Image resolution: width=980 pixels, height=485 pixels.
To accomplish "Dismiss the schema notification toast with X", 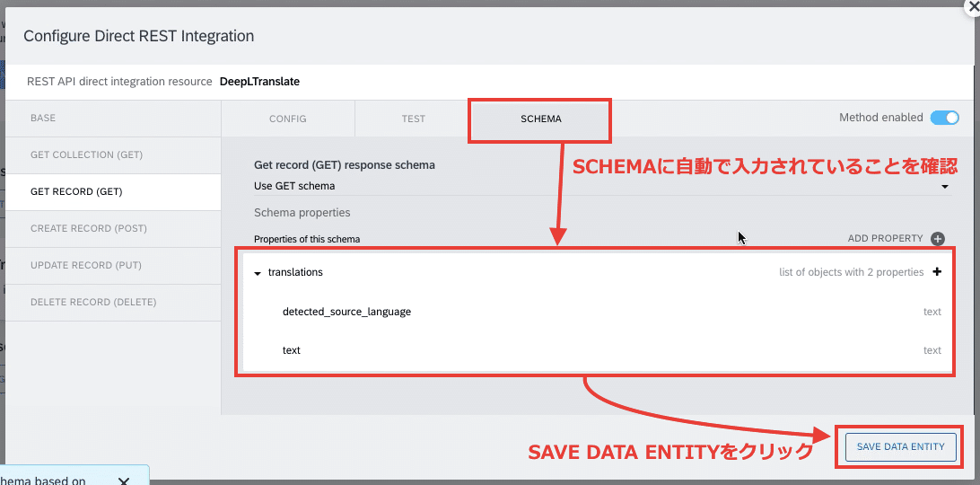I will click(x=124, y=481).
